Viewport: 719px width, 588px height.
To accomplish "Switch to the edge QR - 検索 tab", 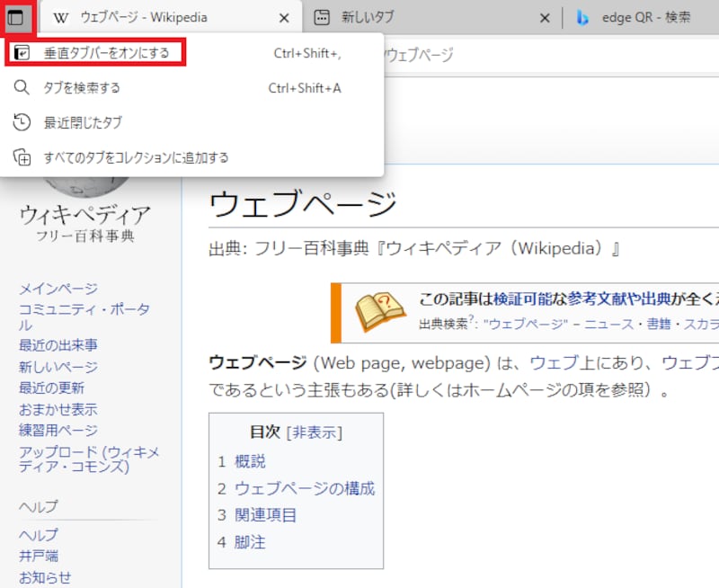I will coord(645,18).
